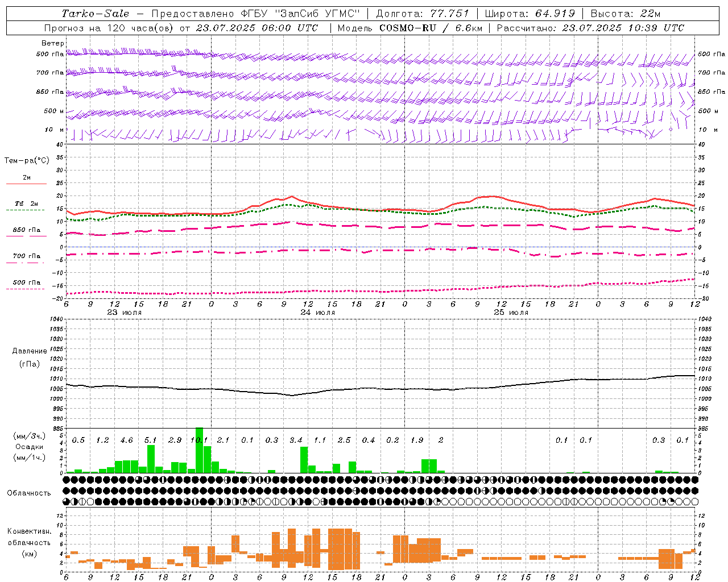Select the model name COSMO-RU / 6.6км
Screen dimensions: 728x582
point(431,28)
